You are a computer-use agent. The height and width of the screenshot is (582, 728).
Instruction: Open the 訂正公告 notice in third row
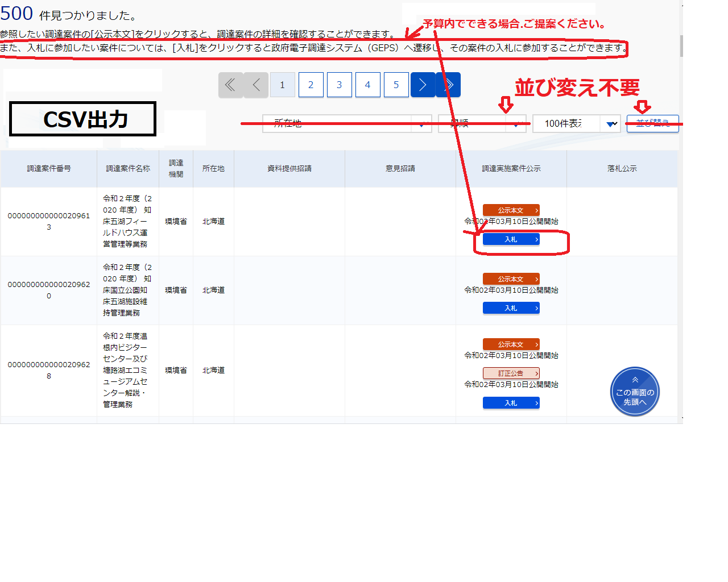[x=511, y=373]
